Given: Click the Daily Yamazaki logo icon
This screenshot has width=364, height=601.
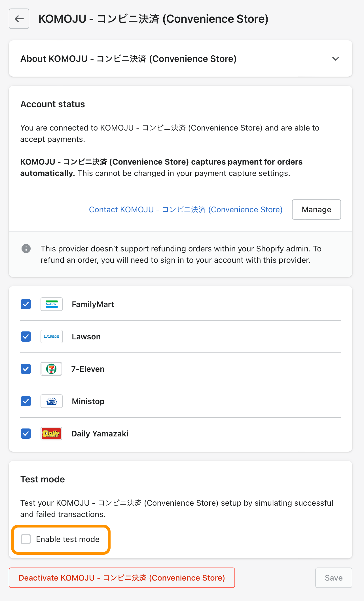Looking at the screenshot, I should tap(51, 434).
